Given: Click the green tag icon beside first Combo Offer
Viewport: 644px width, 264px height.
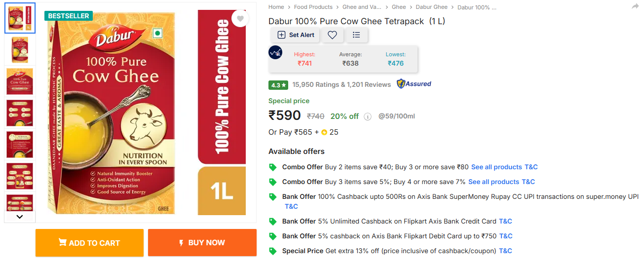Looking at the screenshot, I should click(272, 167).
